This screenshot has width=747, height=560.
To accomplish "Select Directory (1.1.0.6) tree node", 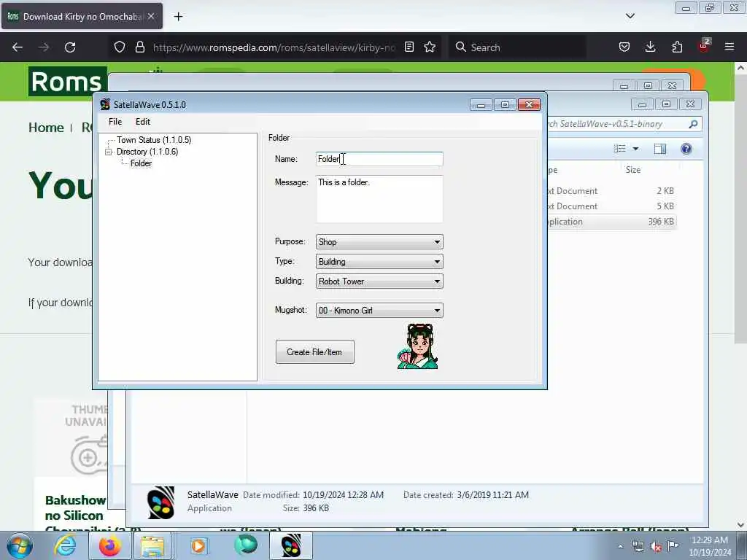I will tap(147, 152).
